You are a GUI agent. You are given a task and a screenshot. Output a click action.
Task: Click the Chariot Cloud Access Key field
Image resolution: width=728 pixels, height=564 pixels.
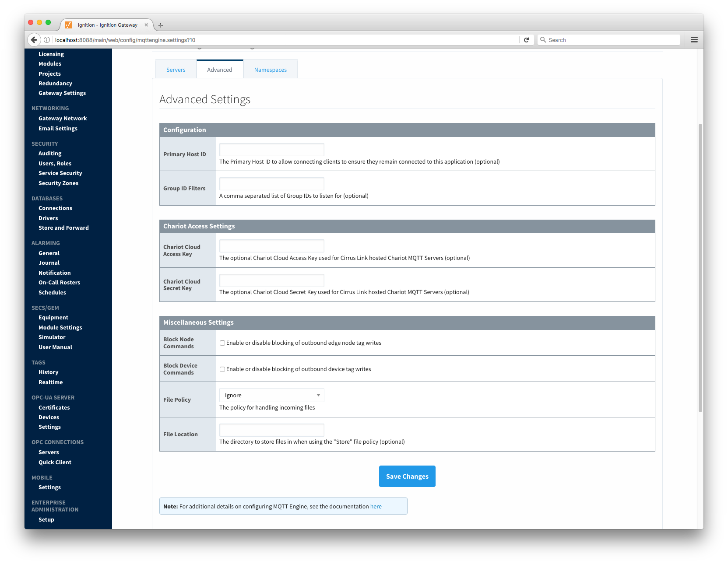[x=271, y=246]
